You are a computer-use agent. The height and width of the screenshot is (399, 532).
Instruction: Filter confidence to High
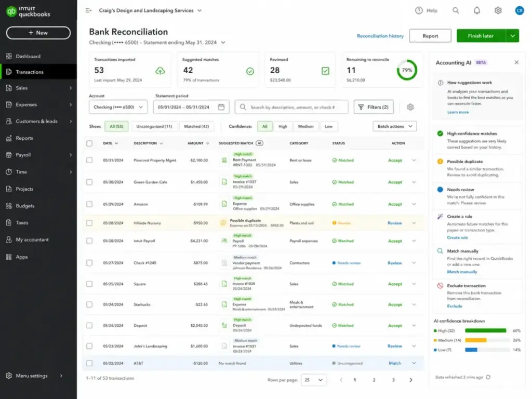(283, 126)
